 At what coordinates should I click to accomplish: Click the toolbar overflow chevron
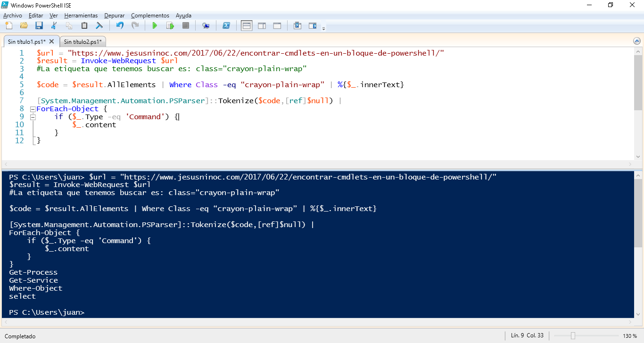click(x=323, y=27)
